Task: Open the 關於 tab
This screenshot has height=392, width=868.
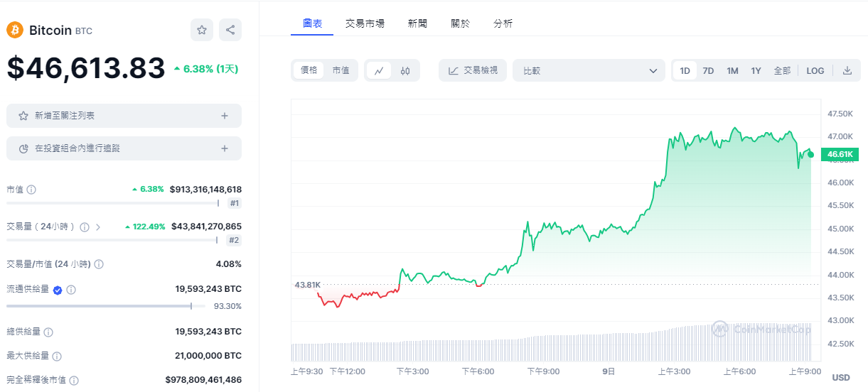Action: 460,23
